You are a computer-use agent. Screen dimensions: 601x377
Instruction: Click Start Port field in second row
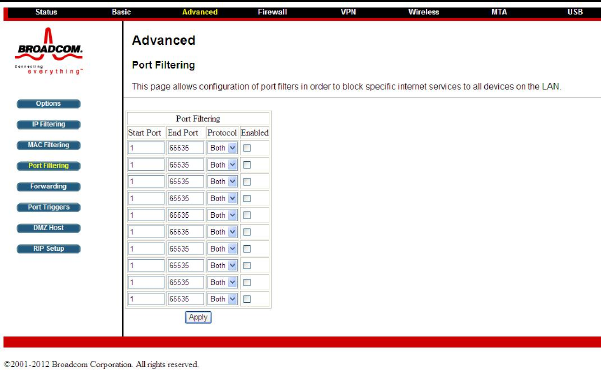pos(146,165)
